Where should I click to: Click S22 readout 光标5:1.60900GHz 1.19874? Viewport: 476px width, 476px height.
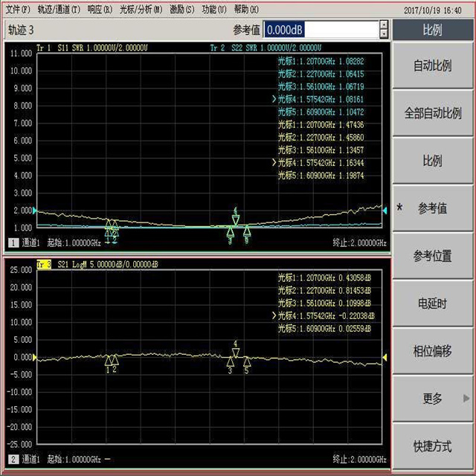point(321,176)
